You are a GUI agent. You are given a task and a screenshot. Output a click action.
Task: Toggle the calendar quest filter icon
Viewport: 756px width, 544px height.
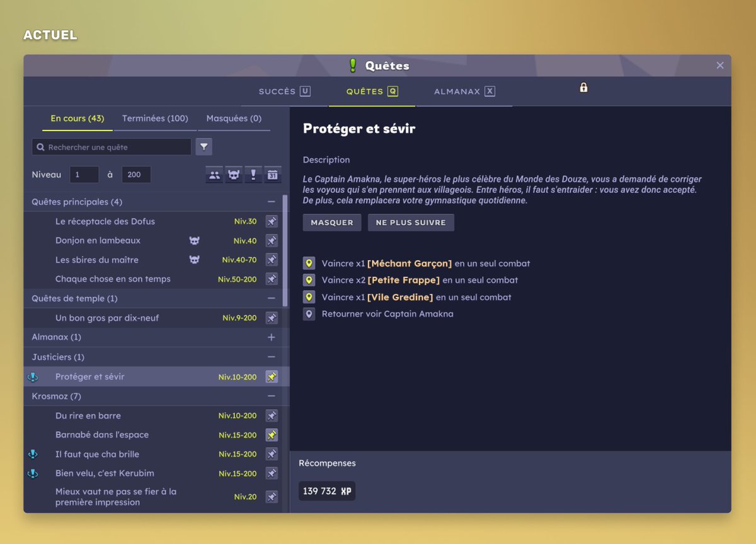272,175
